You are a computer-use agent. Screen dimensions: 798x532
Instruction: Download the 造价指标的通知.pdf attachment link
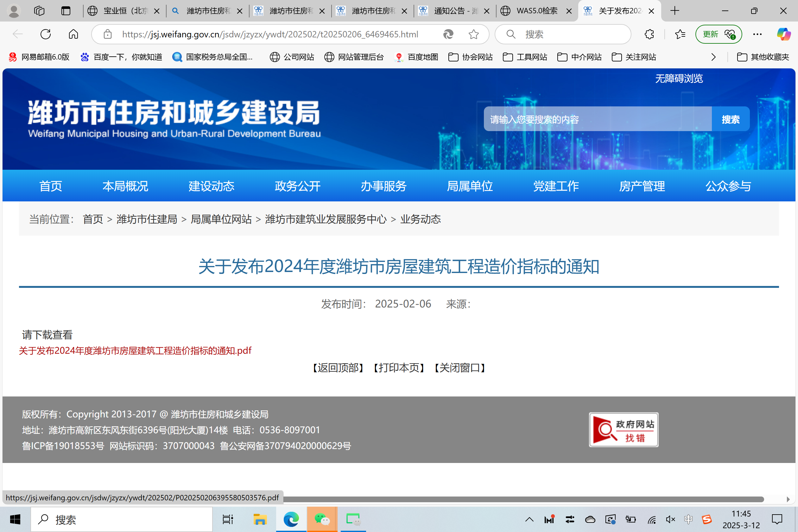click(x=135, y=351)
